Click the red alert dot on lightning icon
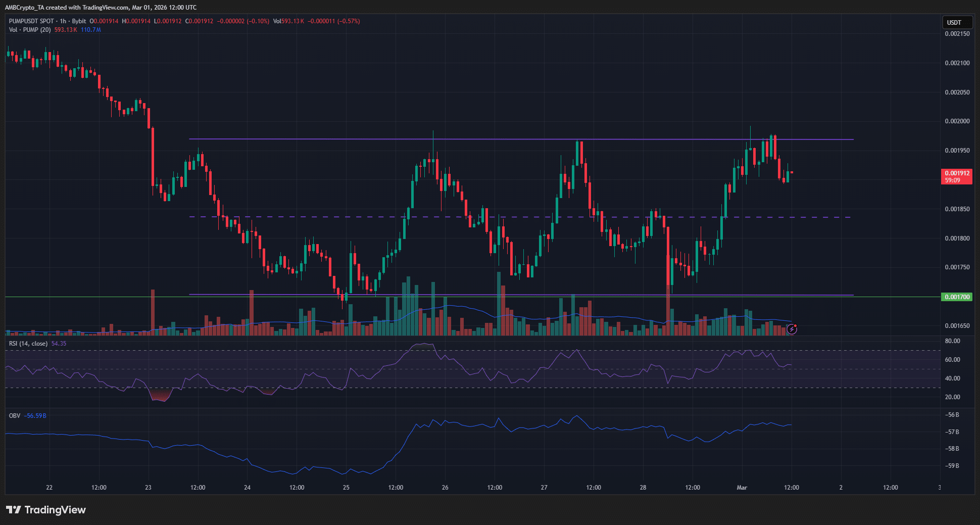980x525 pixels. [796, 325]
